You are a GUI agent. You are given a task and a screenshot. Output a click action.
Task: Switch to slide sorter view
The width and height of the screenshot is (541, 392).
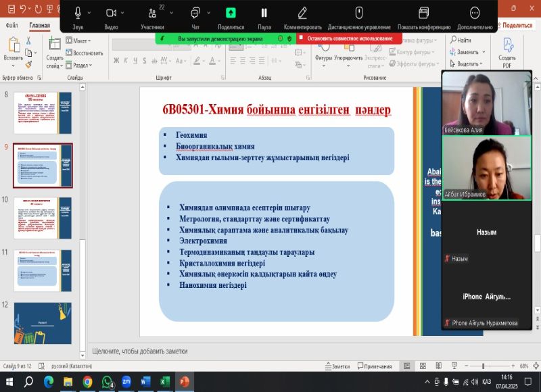pos(422,366)
